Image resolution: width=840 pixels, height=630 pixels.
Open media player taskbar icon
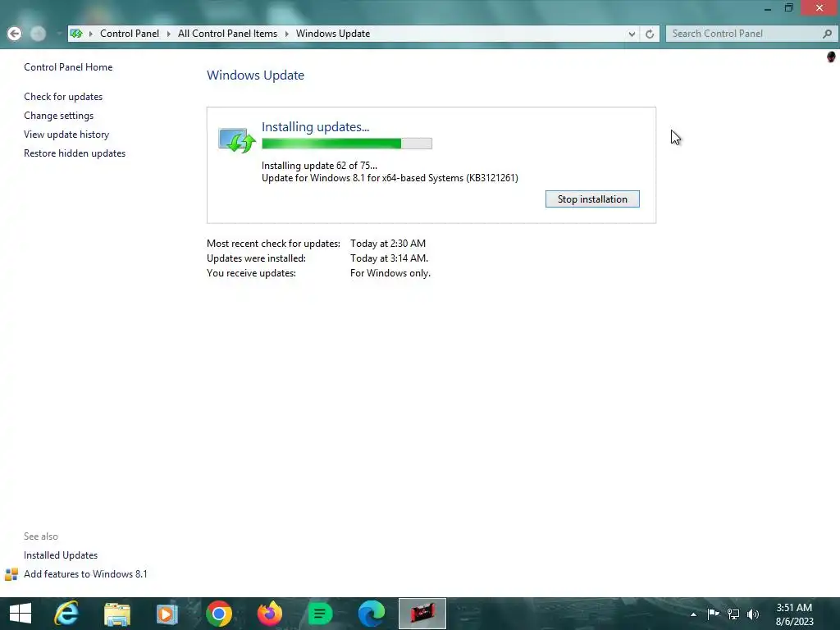pyautogui.click(x=167, y=614)
